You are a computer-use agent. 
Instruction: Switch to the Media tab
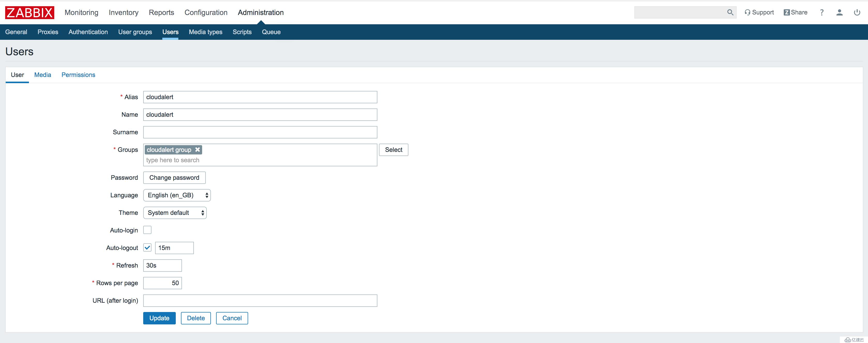coord(43,74)
